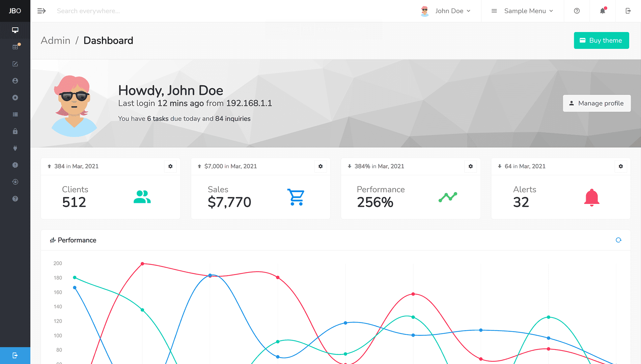Select the user profile icon in sidebar

(15, 81)
